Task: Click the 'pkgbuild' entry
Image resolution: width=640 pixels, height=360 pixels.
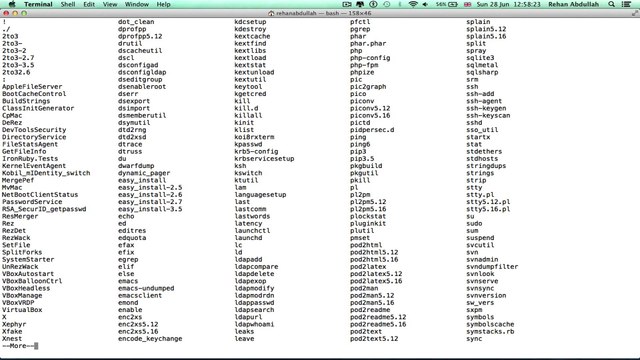Action: click(x=366, y=166)
